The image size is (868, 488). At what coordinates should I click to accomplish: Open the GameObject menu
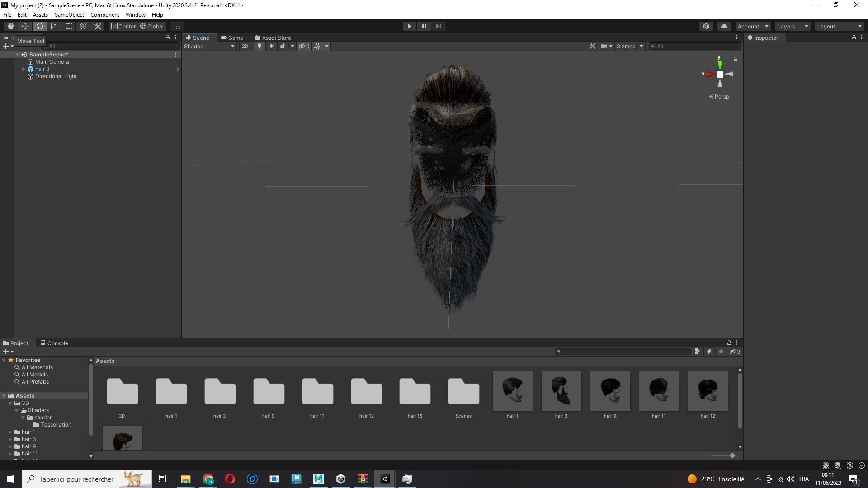click(x=69, y=15)
